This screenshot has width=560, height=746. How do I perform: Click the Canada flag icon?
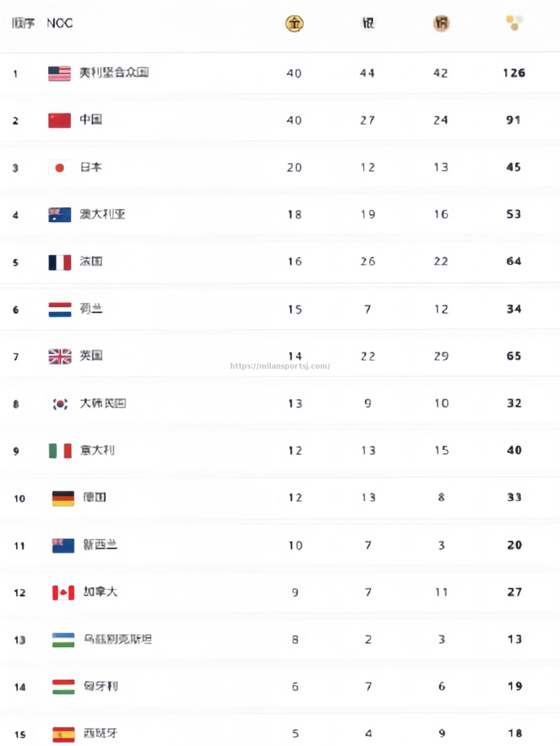(x=63, y=593)
